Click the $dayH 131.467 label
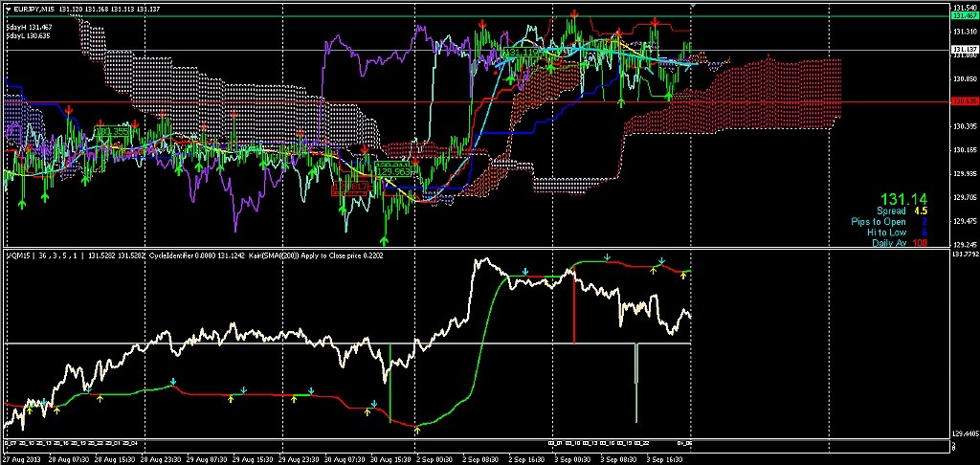 [29, 28]
